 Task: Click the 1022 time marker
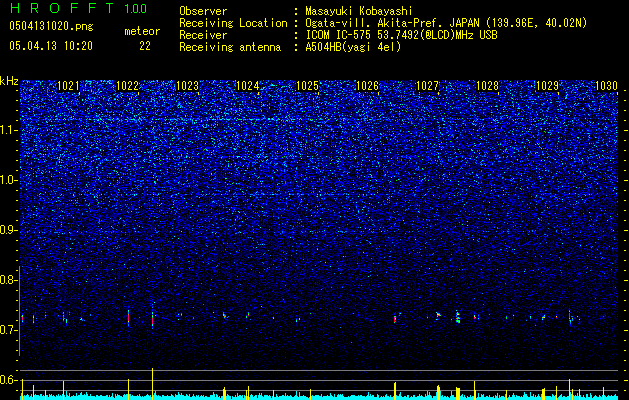coord(128,86)
